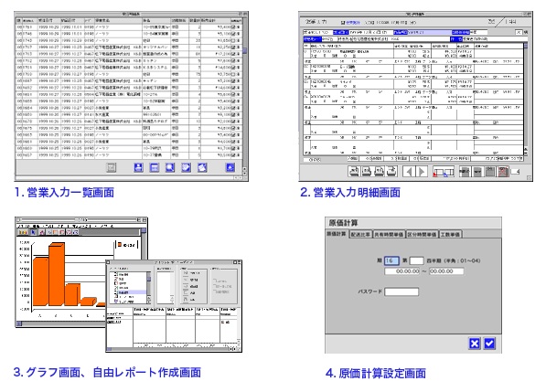Viewport: 546px width, 392px height.
Task: Confirm cost calculation with blue checkmark button
Action: (489, 344)
